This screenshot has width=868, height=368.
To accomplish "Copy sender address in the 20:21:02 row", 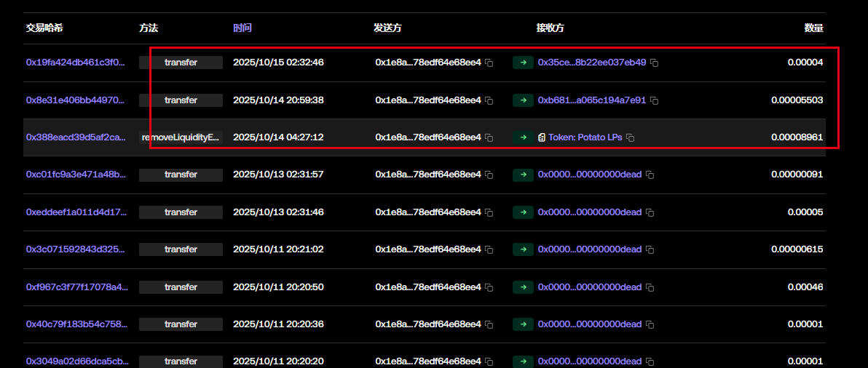I will pyautogui.click(x=489, y=249).
